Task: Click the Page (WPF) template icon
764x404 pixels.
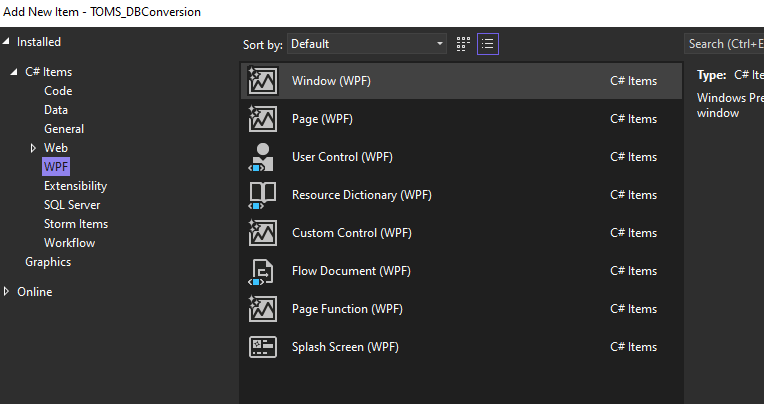Action: (x=262, y=119)
